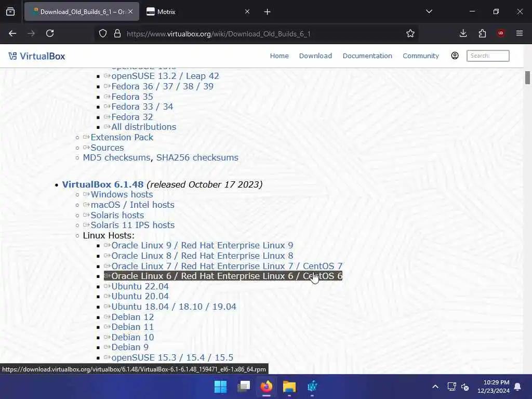The height and width of the screenshot is (399, 532).
Task: Expand the list all tabs chevron
Action: point(429,11)
